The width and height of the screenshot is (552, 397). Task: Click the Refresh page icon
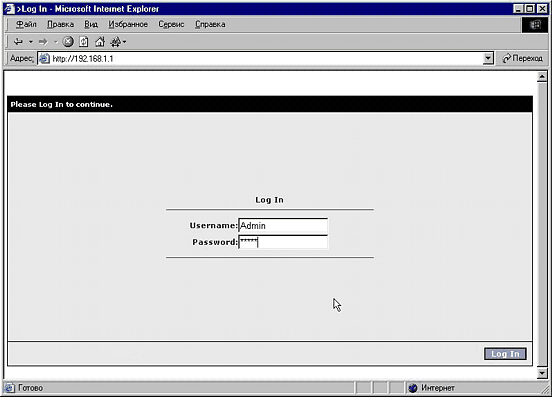pos(83,42)
